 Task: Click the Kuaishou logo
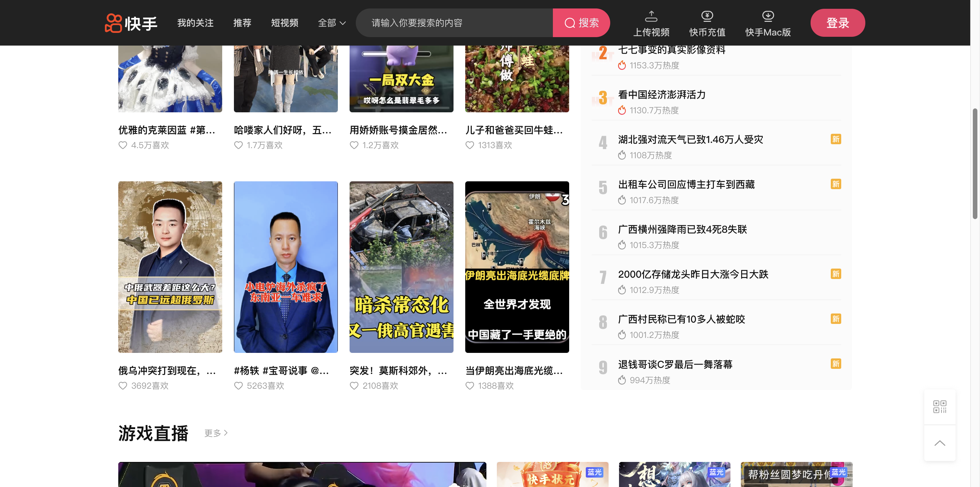click(131, 23)
